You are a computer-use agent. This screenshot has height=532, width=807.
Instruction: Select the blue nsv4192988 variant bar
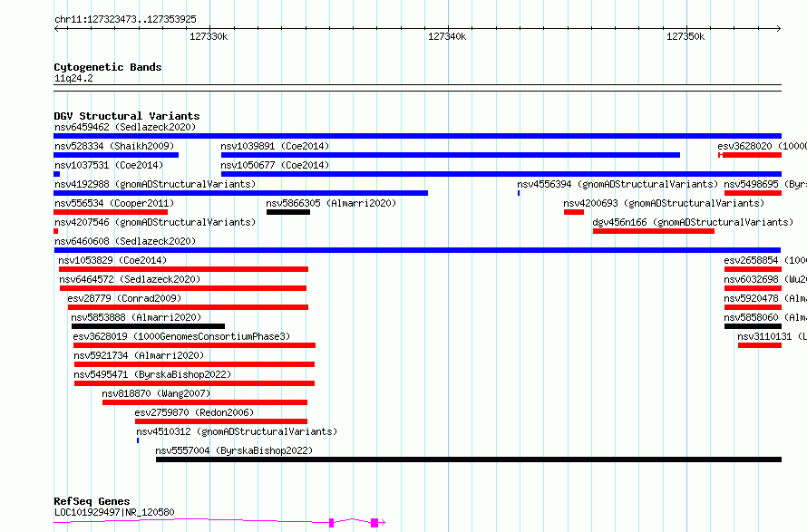[241, 193]
